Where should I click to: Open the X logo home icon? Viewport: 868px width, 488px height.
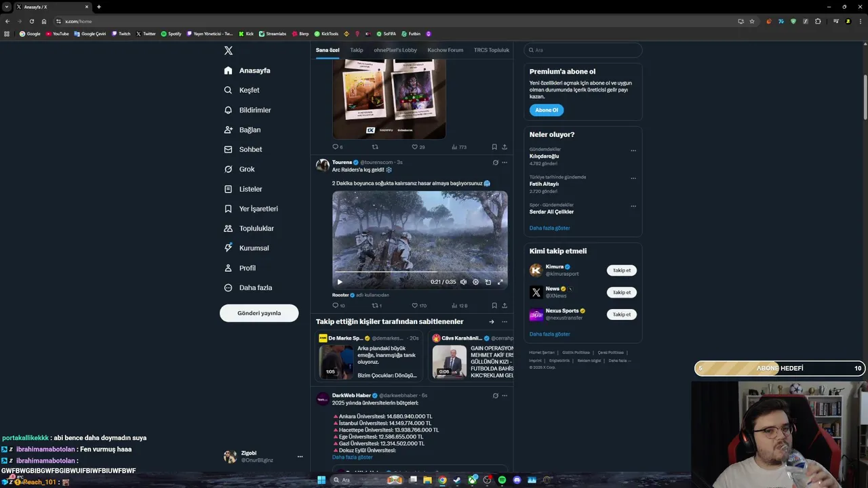229,51
